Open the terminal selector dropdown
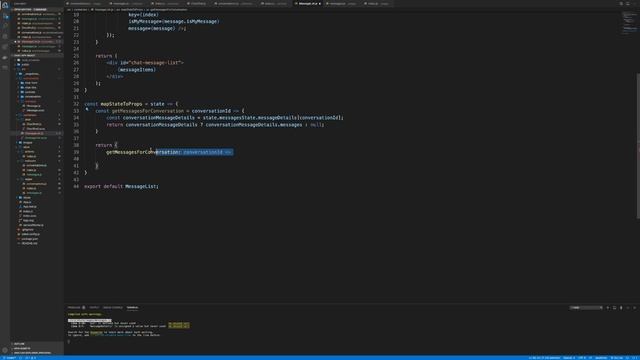 pos(586,308)
